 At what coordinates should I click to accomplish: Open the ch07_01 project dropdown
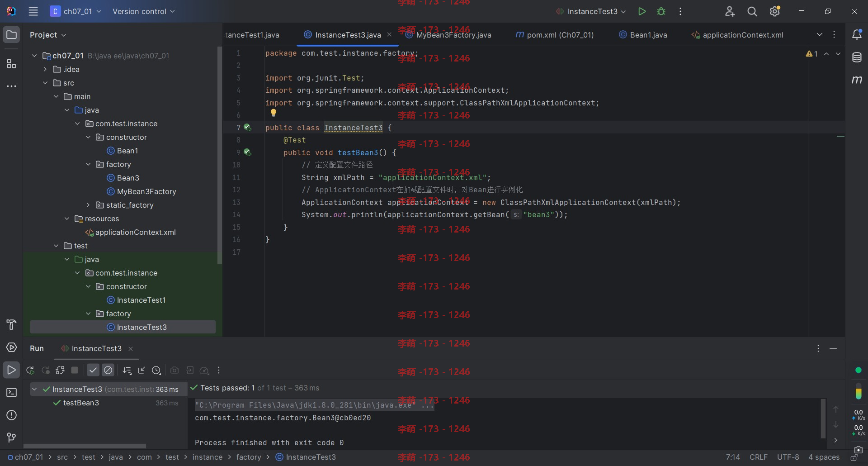point(75,11)
